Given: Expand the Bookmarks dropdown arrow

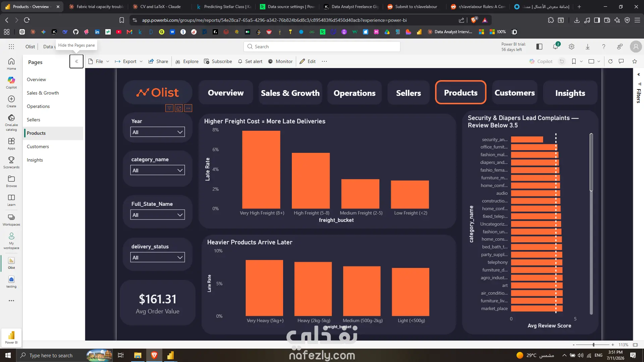Looking at the screenshot, I should click(x=581, y=61).
